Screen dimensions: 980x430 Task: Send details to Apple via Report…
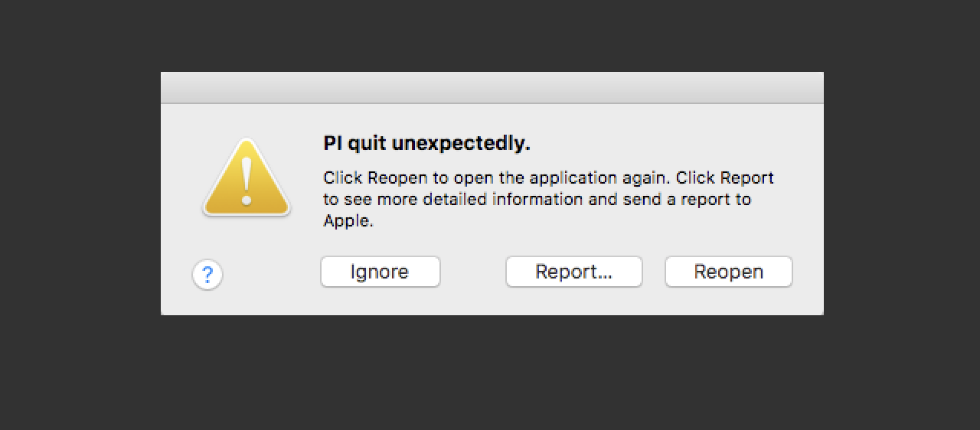point(573,272)
